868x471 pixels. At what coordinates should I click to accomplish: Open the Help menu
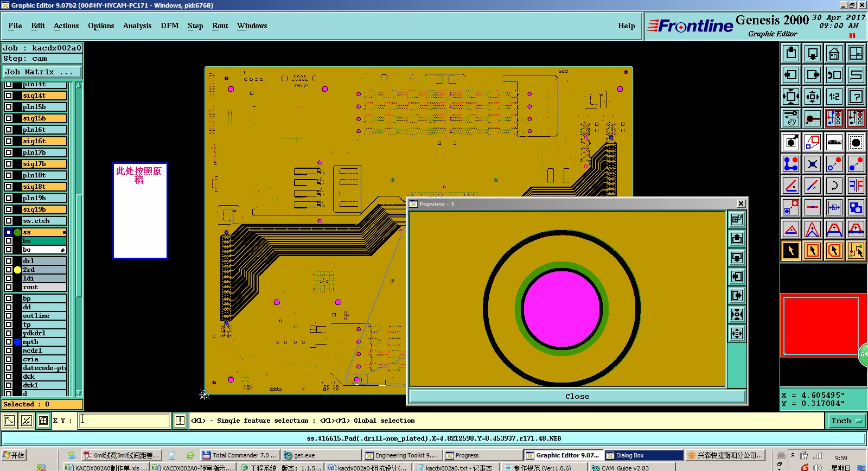pos(627,26)
